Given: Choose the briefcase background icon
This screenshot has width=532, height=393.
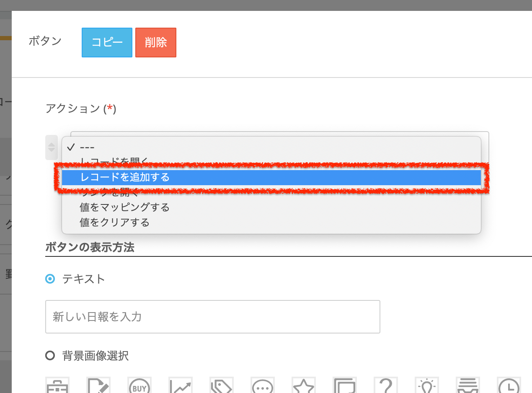Looking at the screenshot, I should [x=57, y=385].
